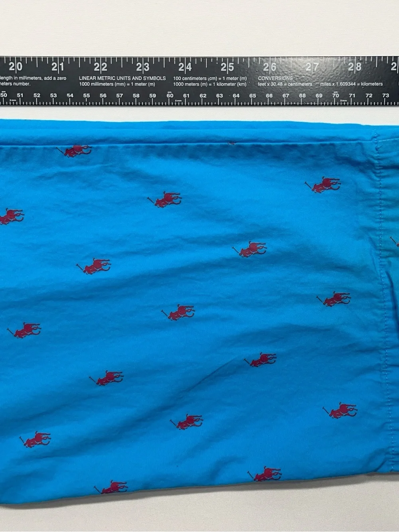Click miles x 1.609344 = kilometers text
This screenshot has width=399, height=532.
click(351, 84)
